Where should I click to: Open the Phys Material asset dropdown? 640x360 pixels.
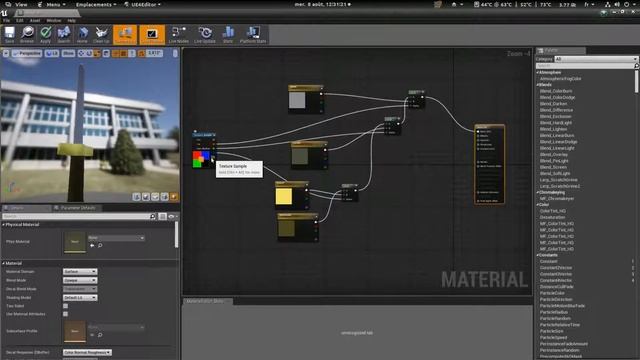point(116,238)
